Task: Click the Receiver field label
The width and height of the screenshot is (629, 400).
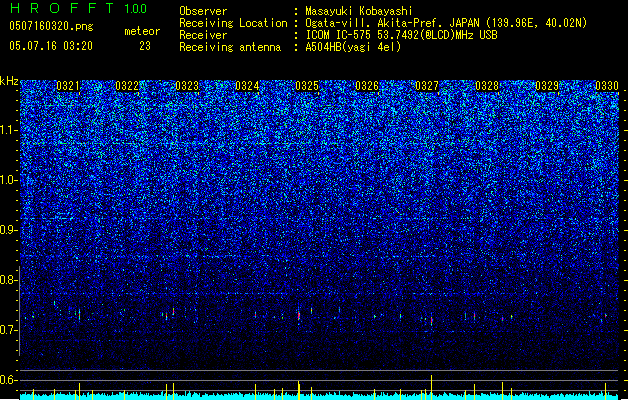Action: pos(203,35)
